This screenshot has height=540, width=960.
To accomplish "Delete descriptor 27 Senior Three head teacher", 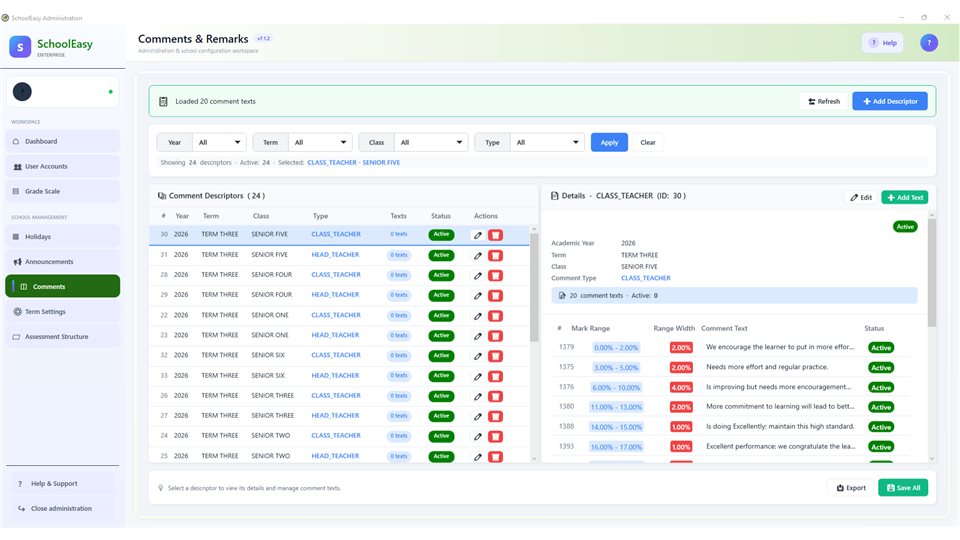I will tap(495, 416).
